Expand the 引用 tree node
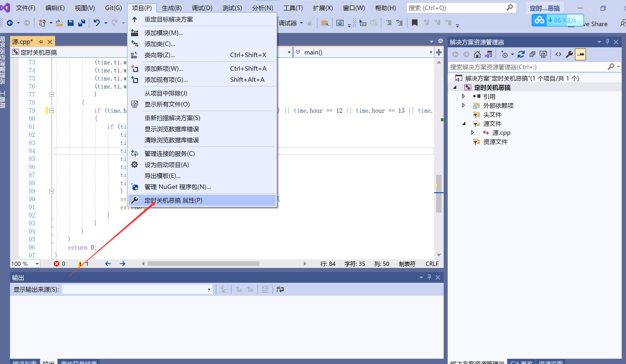The image size is (626, 364). coord(463,96)
